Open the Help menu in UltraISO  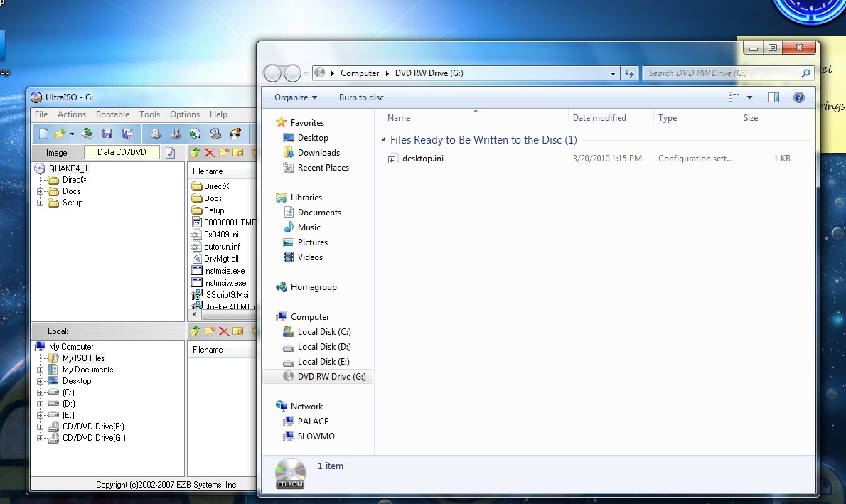click(x=218, y=114)
